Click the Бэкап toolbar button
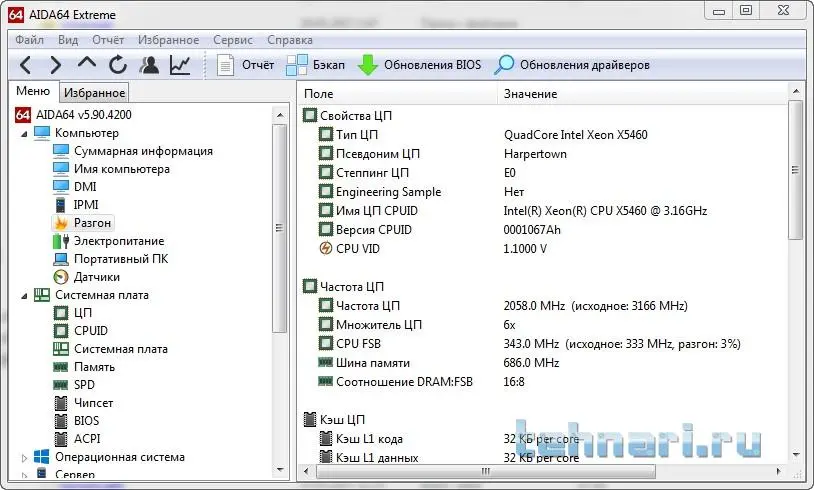This screenshot has width=814, height=490. [x=315, y=66]
